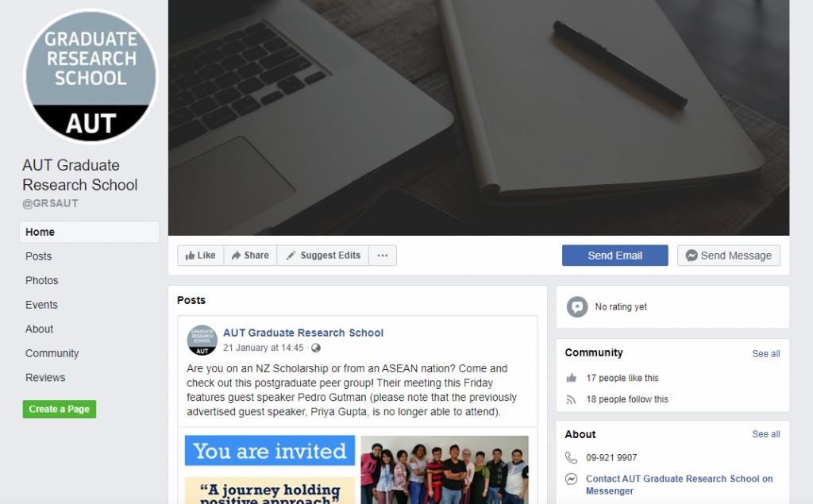Click the post author's small avatar
This screenshot has height=504, width=813.
202,340
